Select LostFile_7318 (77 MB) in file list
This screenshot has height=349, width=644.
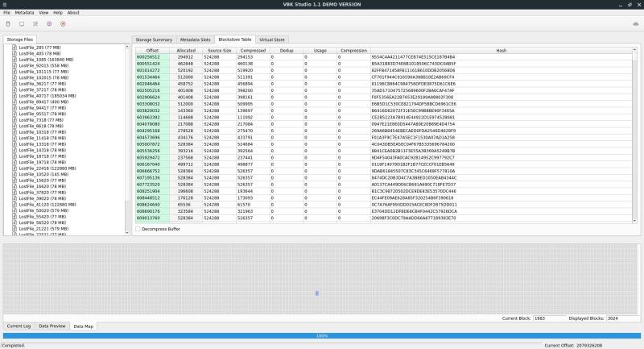pos(40,120)
